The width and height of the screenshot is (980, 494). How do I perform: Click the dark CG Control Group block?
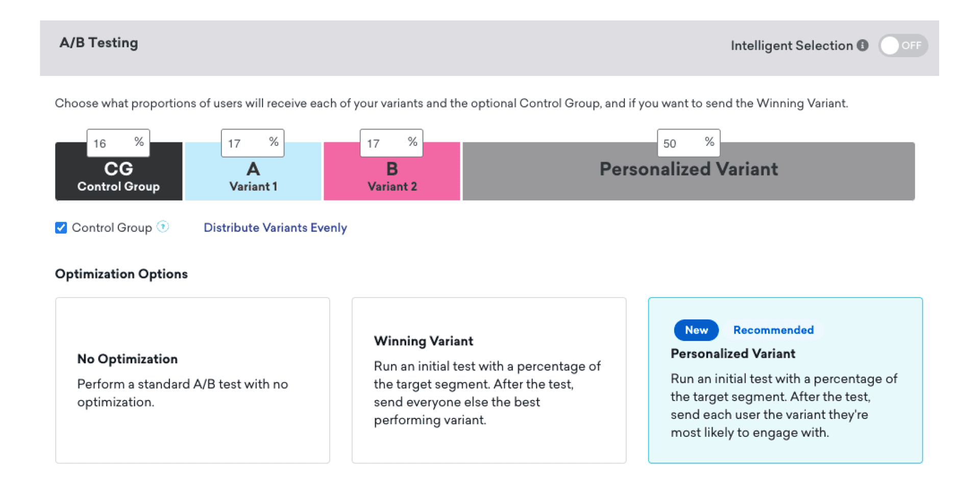(118, 178)
